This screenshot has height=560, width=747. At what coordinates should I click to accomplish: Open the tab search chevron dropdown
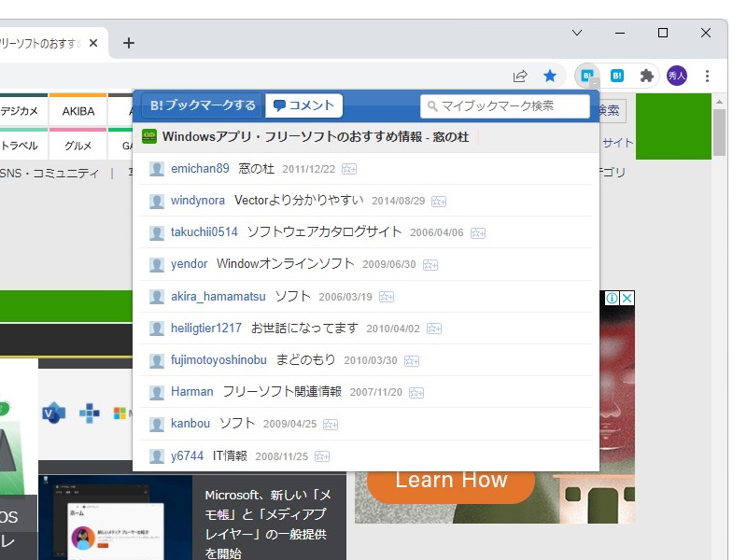[577, 33]
